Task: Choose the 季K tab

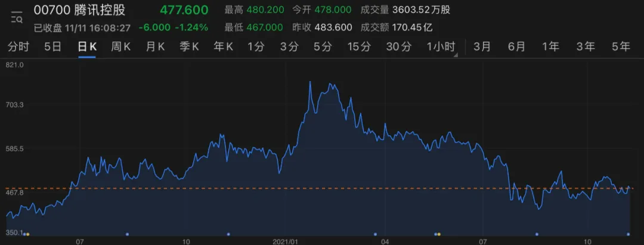Action: tap(189, 46)
